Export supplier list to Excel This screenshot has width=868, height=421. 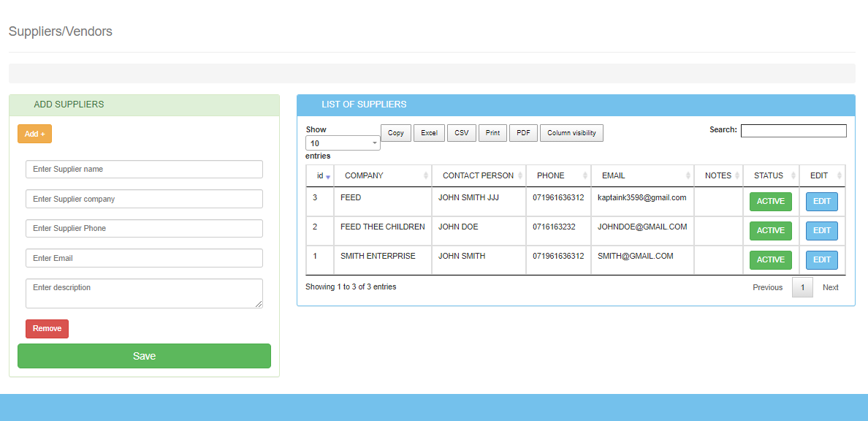coord(429,133)
